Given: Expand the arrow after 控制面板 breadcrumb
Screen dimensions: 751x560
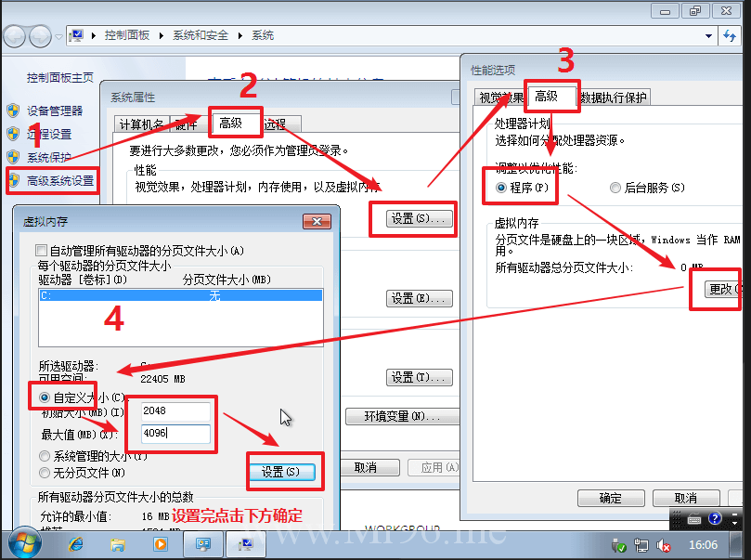Looking at the screenshot, I should [x=162, y=35].
